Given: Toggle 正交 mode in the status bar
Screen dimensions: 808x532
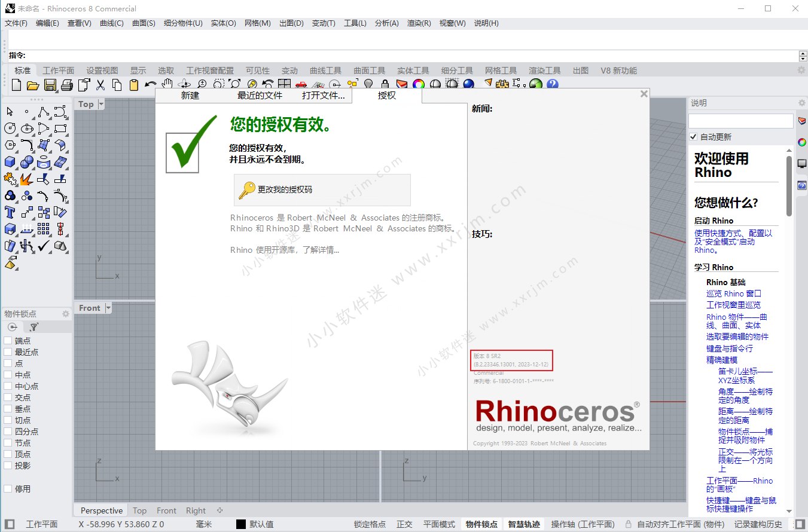Looking at the screenshot, I should point(404,524).
